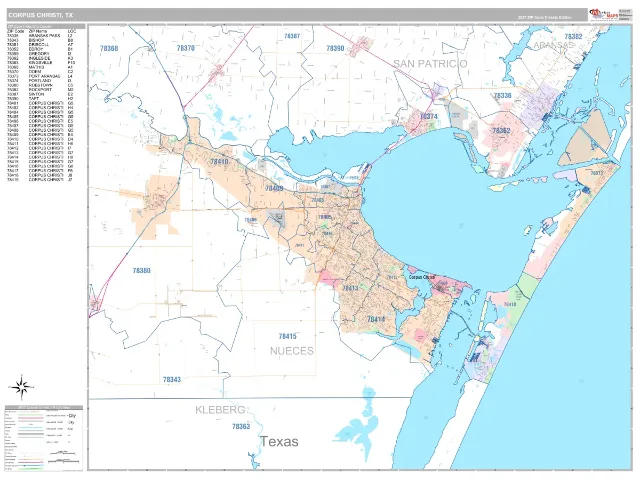Click ZIP label 78382 on the map

(573, 36)
